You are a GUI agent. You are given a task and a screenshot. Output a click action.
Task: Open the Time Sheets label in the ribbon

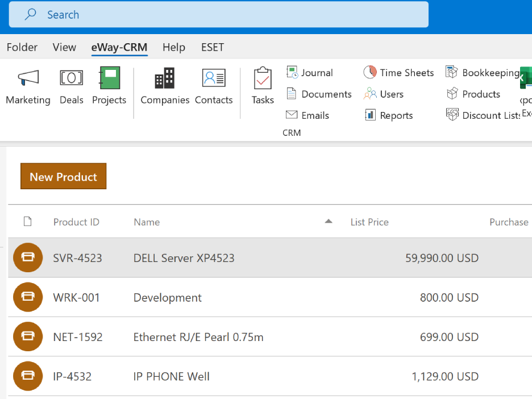pyautogui.click(x=407, y=73)
